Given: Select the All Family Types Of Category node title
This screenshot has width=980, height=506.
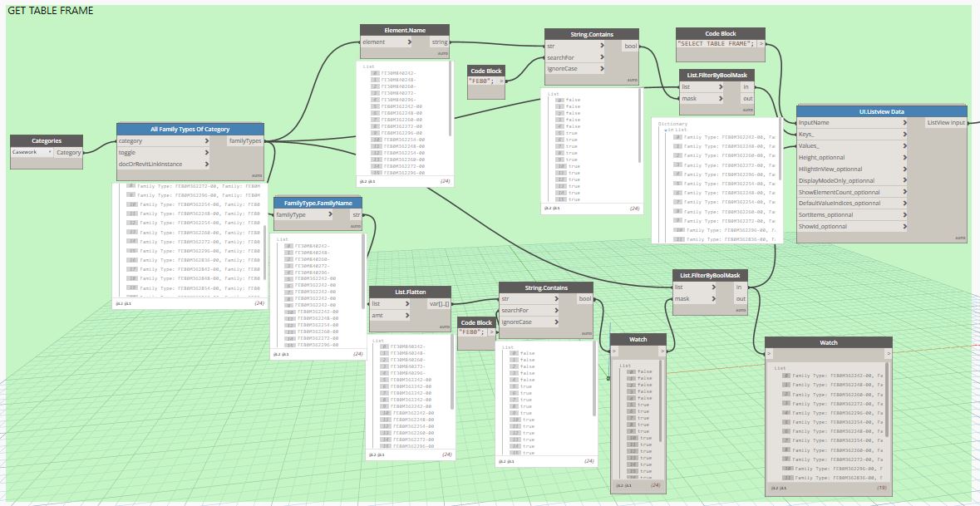Looking at the screenshot, I should [190, 129].
